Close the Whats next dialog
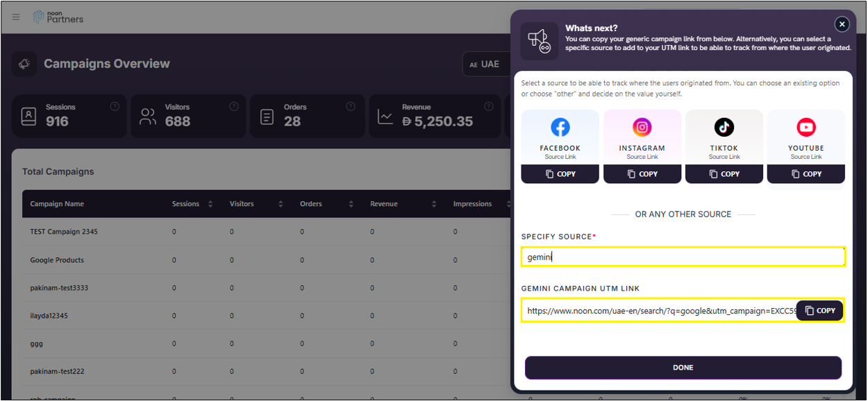The width and height of the screenshot is (868, 401). coord(842,24)
